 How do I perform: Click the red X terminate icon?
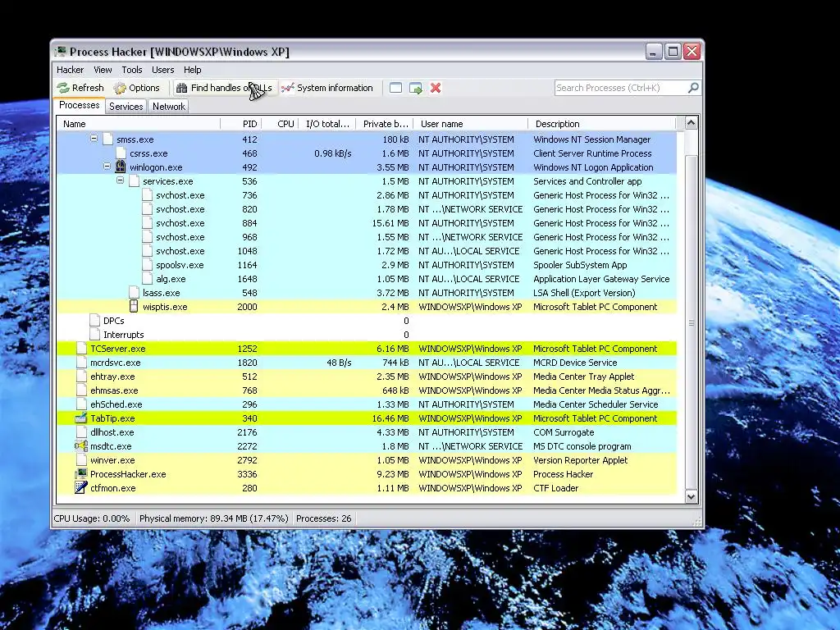436,88
